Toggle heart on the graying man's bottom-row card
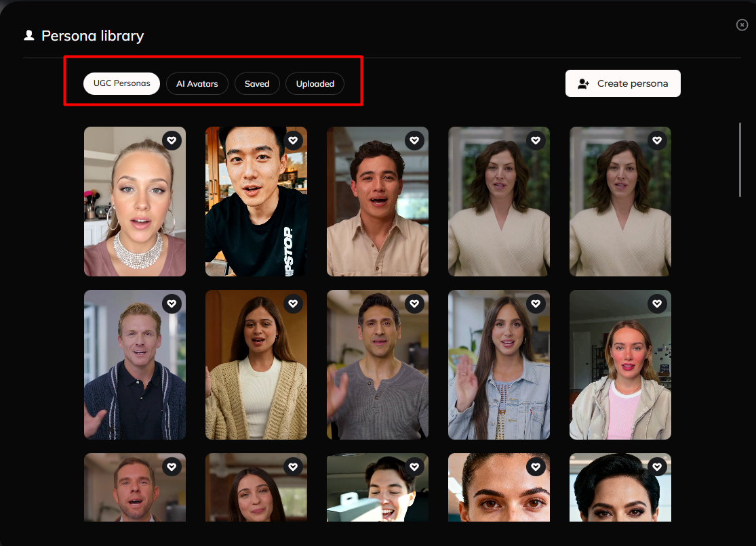The width and height of the screenshot is (756, 546). 172,467
